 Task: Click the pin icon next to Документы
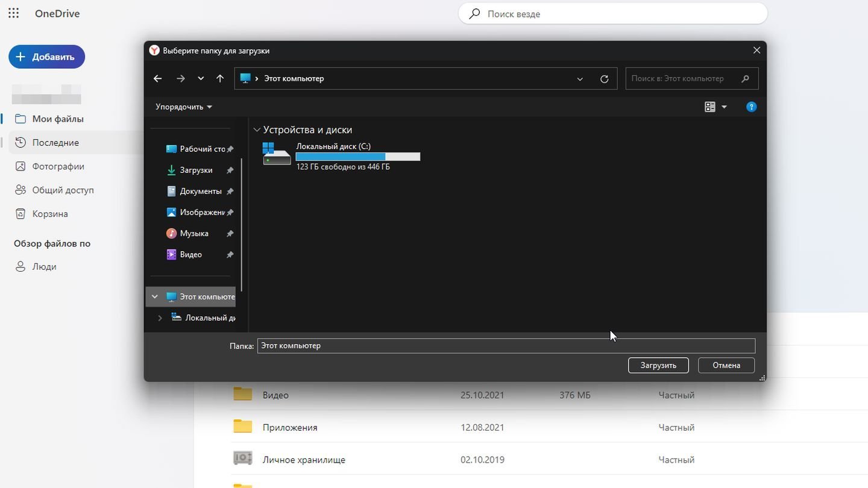pos(230,192)
